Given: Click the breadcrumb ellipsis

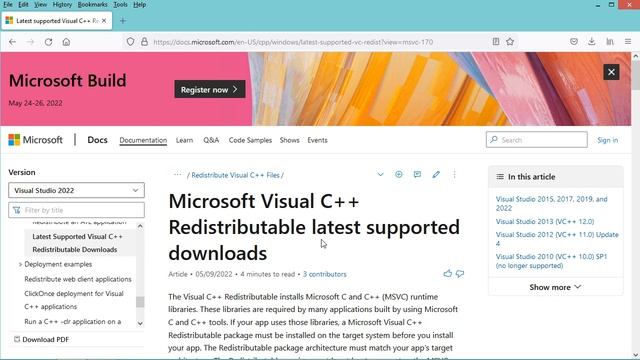Looking at the screenshot, I should [177, 175].
